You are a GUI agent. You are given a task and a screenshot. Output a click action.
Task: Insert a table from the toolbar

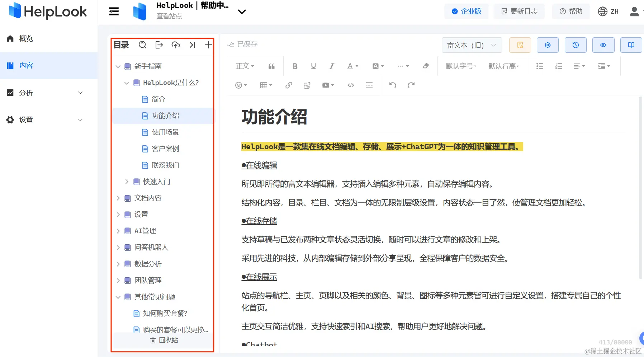[x=266, y=85]
